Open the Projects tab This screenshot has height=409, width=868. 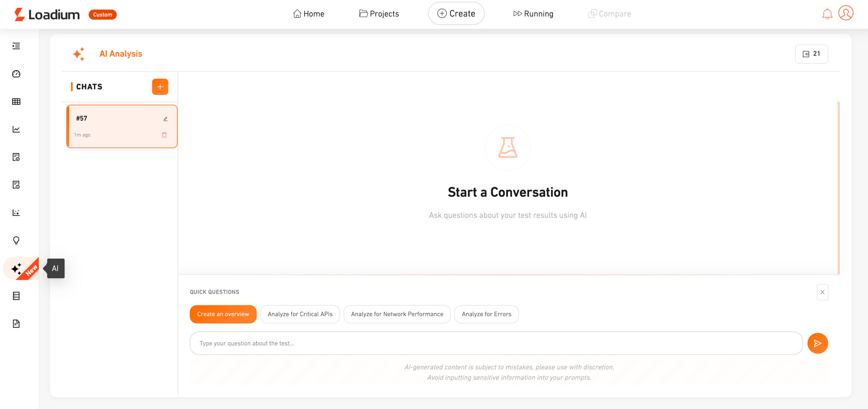click(379, 14)
